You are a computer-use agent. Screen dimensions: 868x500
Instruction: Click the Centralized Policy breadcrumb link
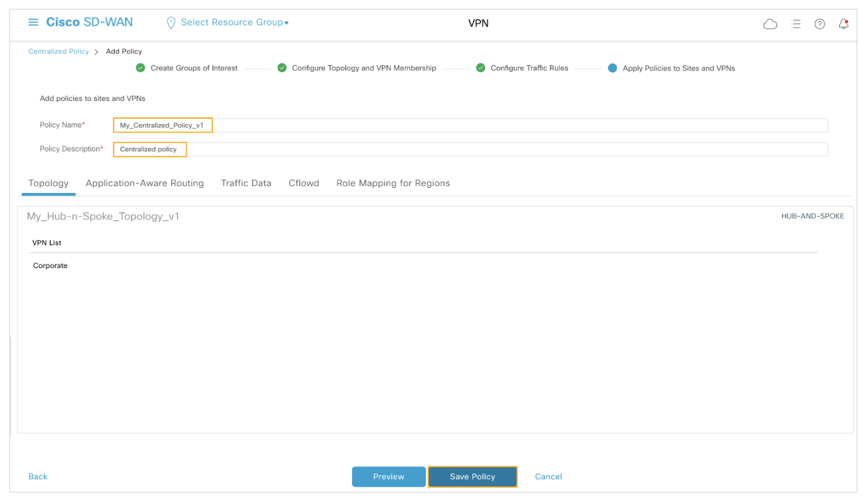pyautogui.click(x=59, y=52)
